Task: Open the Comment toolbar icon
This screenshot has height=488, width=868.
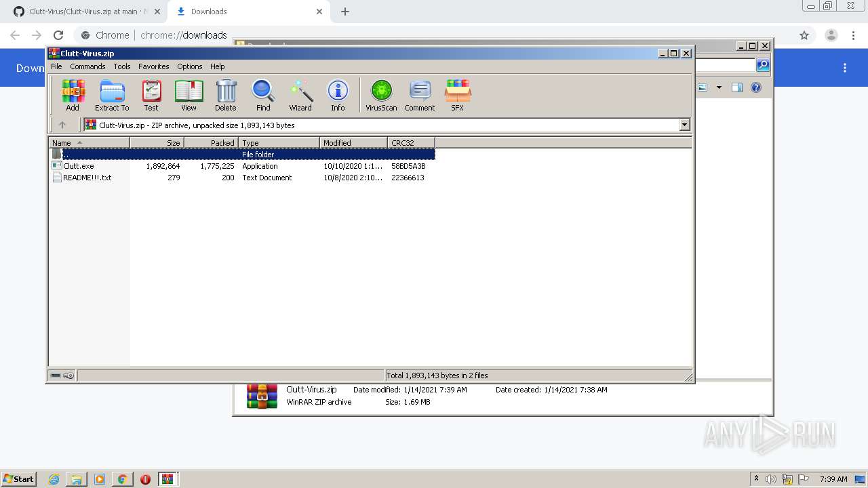Action: coord(420,95)
